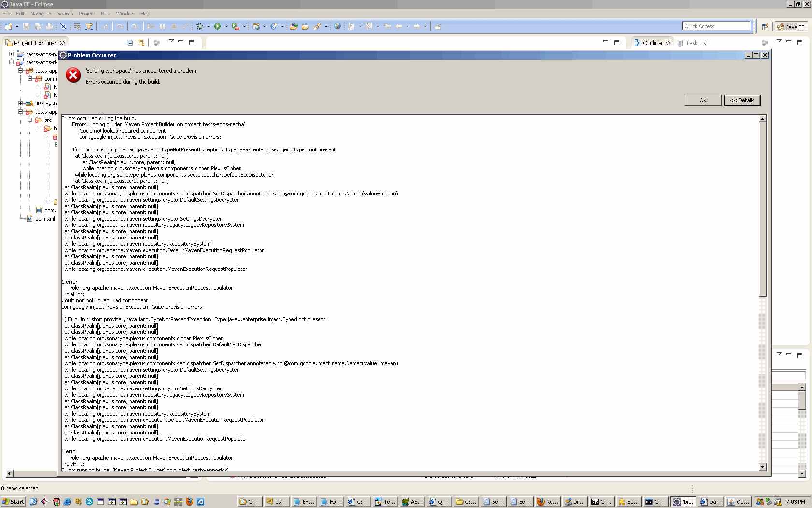Click the Run External Tools icon
The height and width of the screenshot is (508, 812).
pos(235,27)
